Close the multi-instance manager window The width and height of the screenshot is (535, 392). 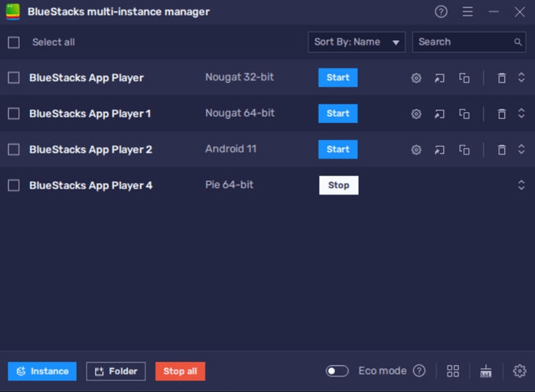coord(520,12)
